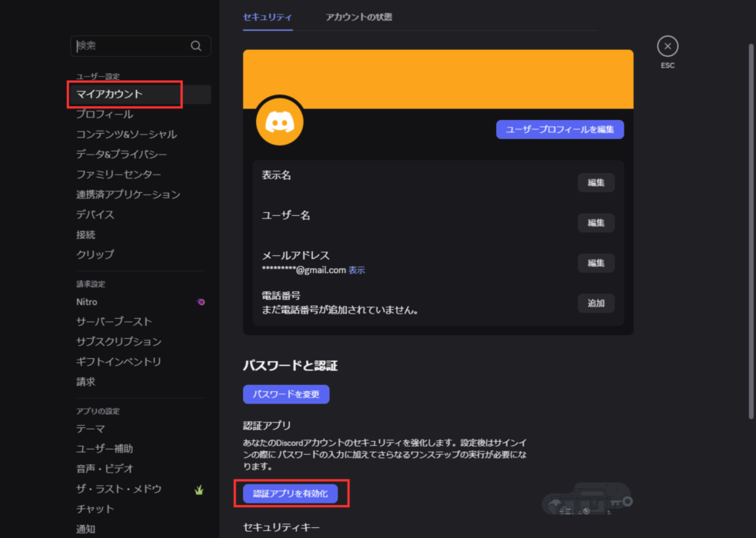Click まだ電話番号が追加されていません text

340,311
